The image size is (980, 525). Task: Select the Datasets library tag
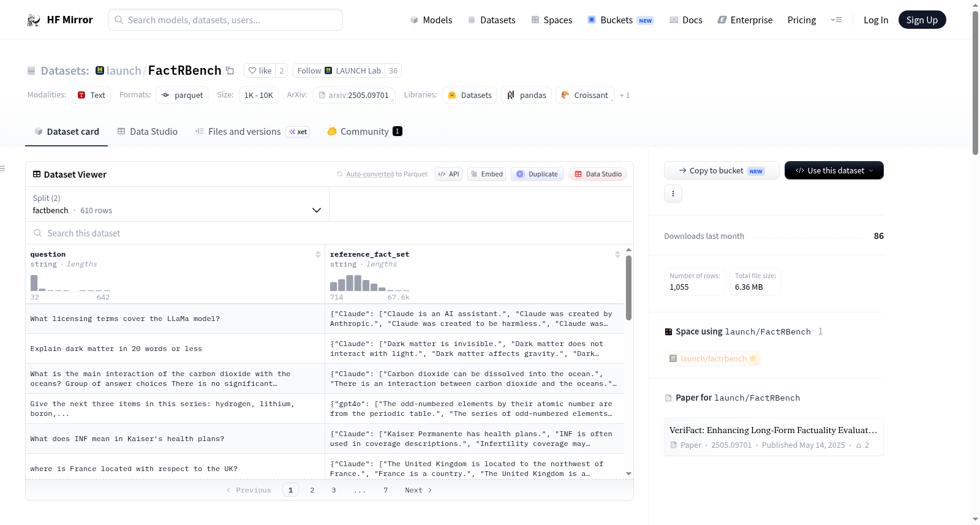click(470, 95)
